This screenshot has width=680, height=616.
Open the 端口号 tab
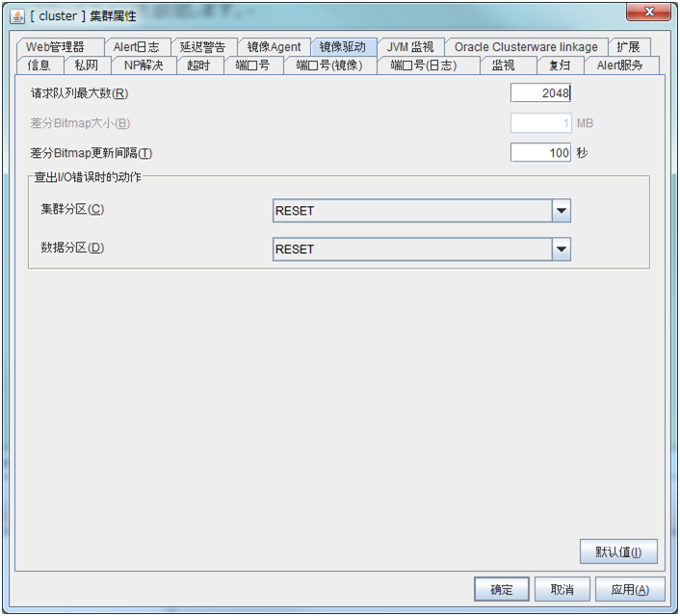point(253,65)
